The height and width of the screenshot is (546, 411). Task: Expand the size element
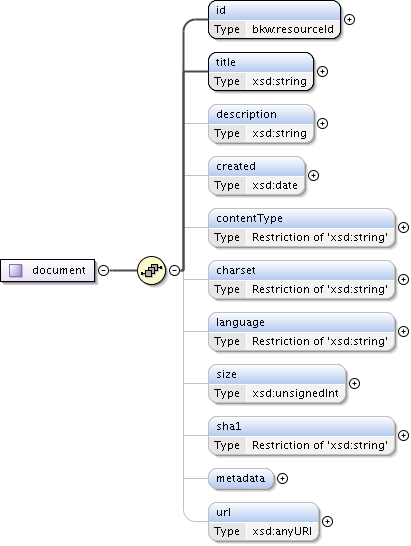pyautogui.click(x=354, y=383)
